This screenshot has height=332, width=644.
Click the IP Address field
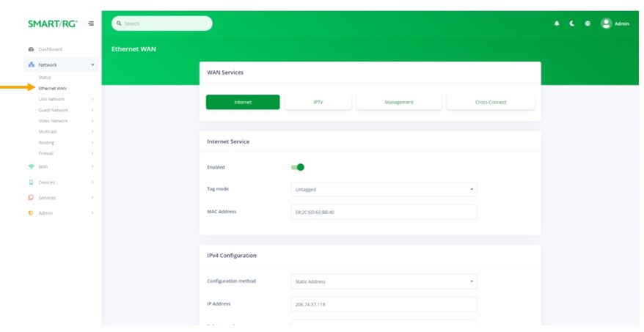click(x=384, y=304)
